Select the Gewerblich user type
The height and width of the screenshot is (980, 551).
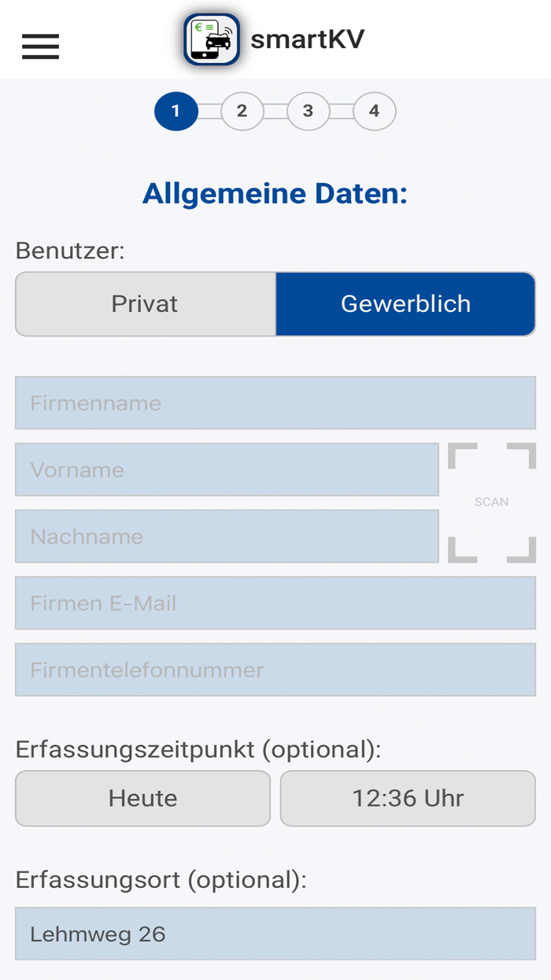click(405, 303)
